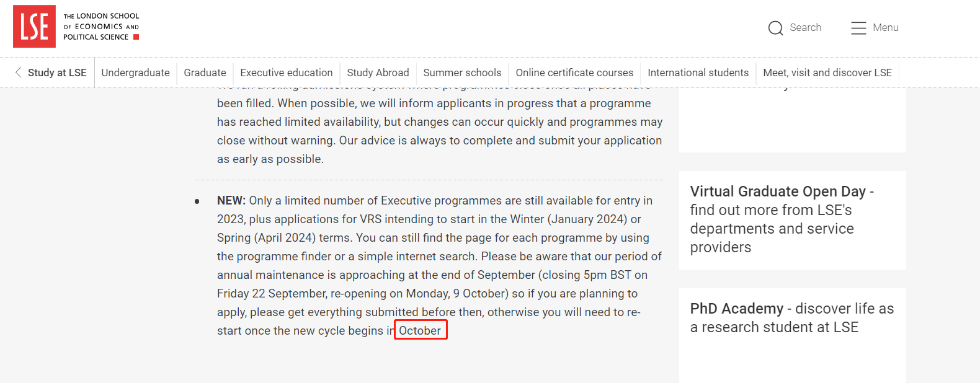Go to Study Abroad section
Image resolution: width=980 pixels, height=383 pixels.
[378, 73]
